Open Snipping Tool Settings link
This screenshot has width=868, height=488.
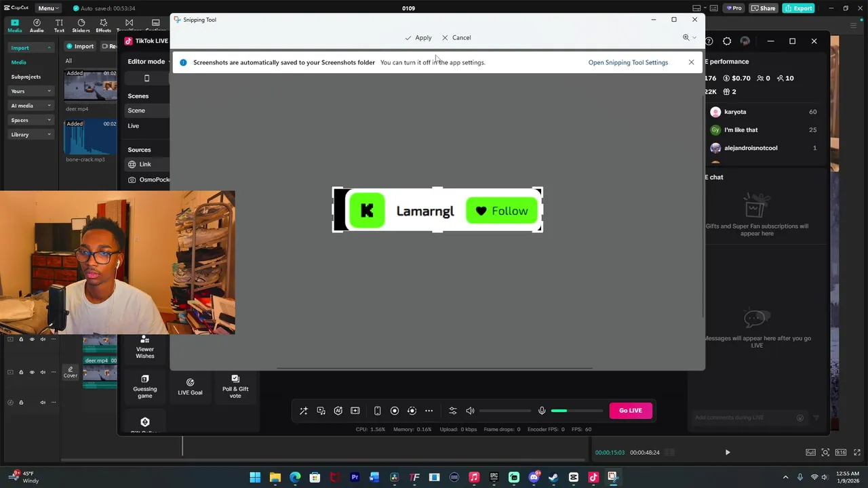tap(628, 62)
